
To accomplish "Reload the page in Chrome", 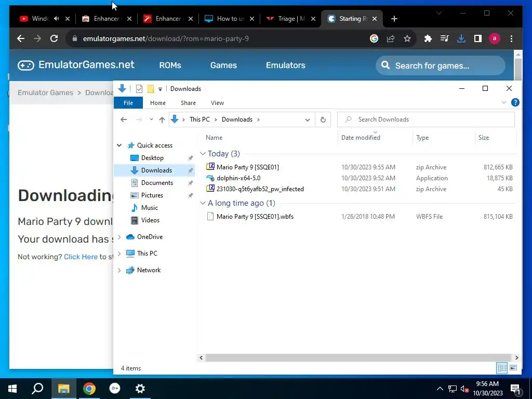I will tap(54, 38).
